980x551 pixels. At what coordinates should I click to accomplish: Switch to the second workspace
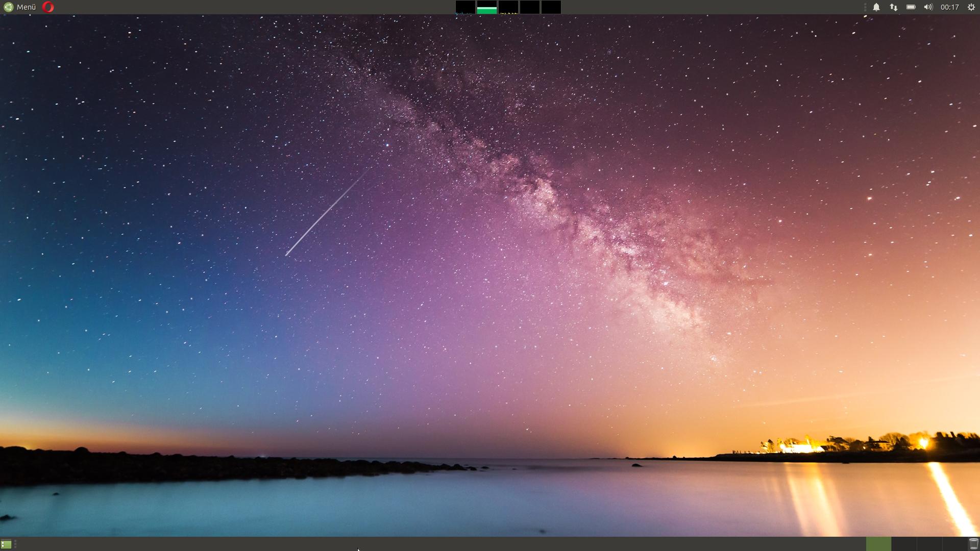coord(904,544)
